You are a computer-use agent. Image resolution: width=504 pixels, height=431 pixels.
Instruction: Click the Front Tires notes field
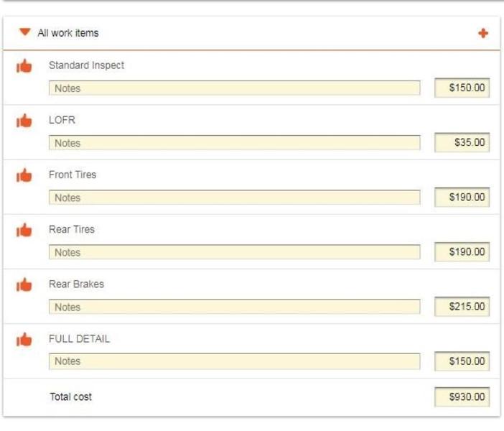click(234, 198)
